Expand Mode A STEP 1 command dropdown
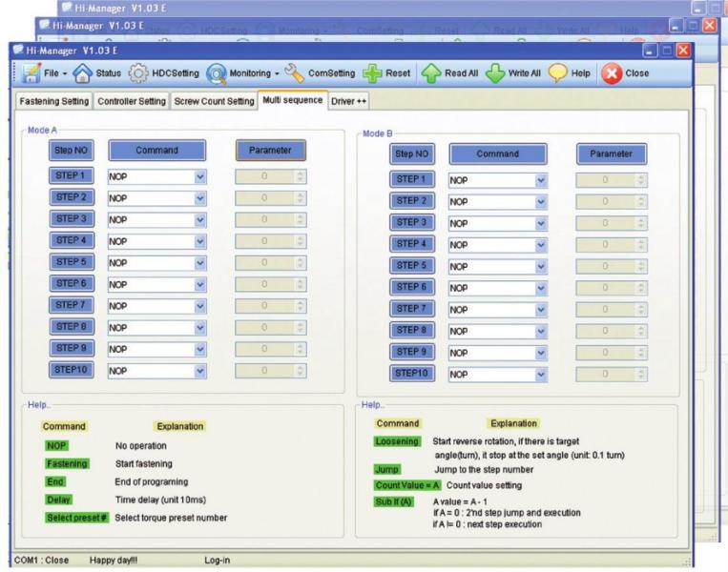The width and height of the screenshot is (728, 572). (x=199, y=176)
